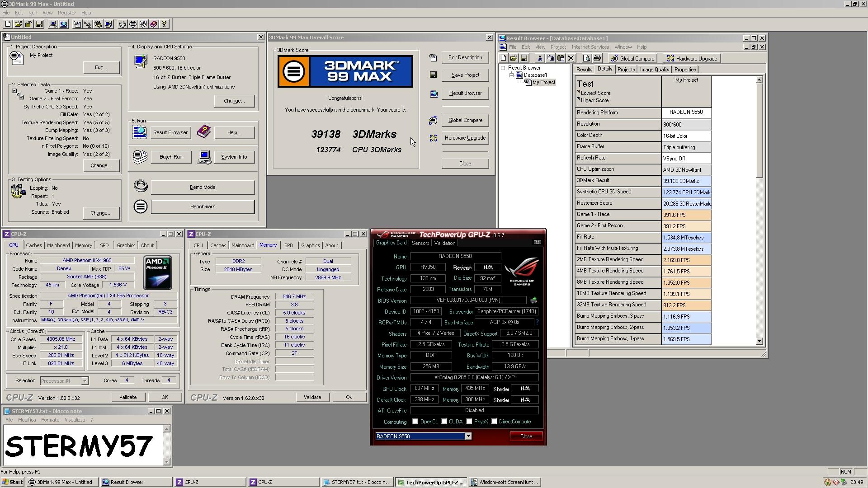Click testing options gears icon in 3DMark toolbar
868x488 pixels.
(98, 24)
